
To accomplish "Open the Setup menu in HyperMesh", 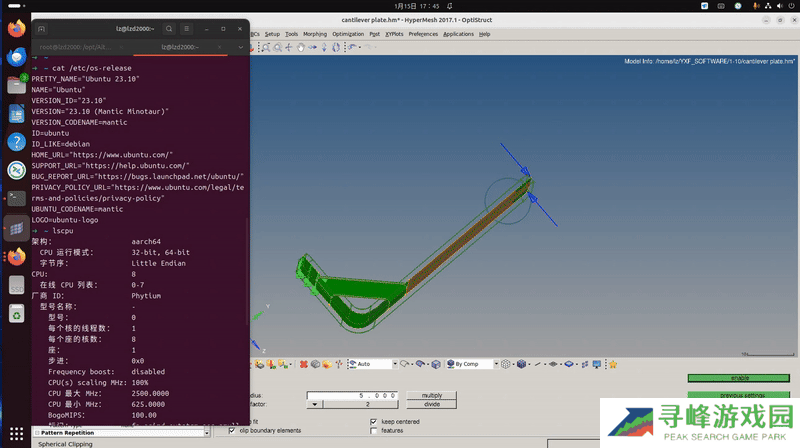I will (272, 34).
